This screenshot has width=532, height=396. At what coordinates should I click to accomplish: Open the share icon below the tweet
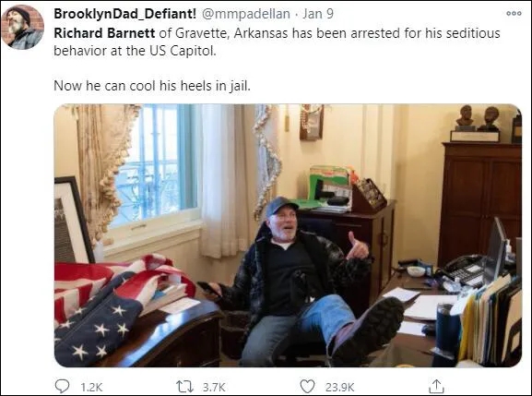tap(436, 386)
